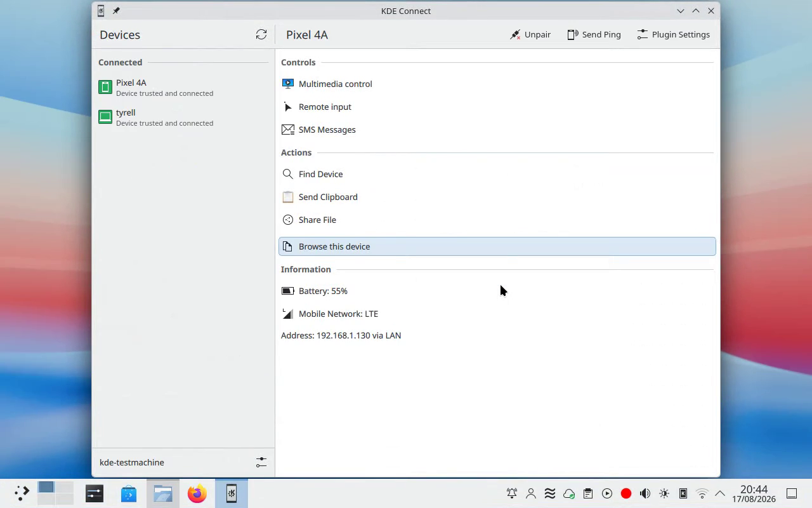Click the Pixel 4A phone icon

click(x=105, y=88)
